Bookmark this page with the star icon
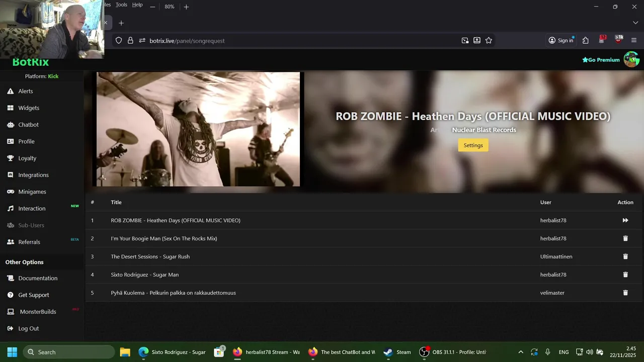 pos(489,41)
